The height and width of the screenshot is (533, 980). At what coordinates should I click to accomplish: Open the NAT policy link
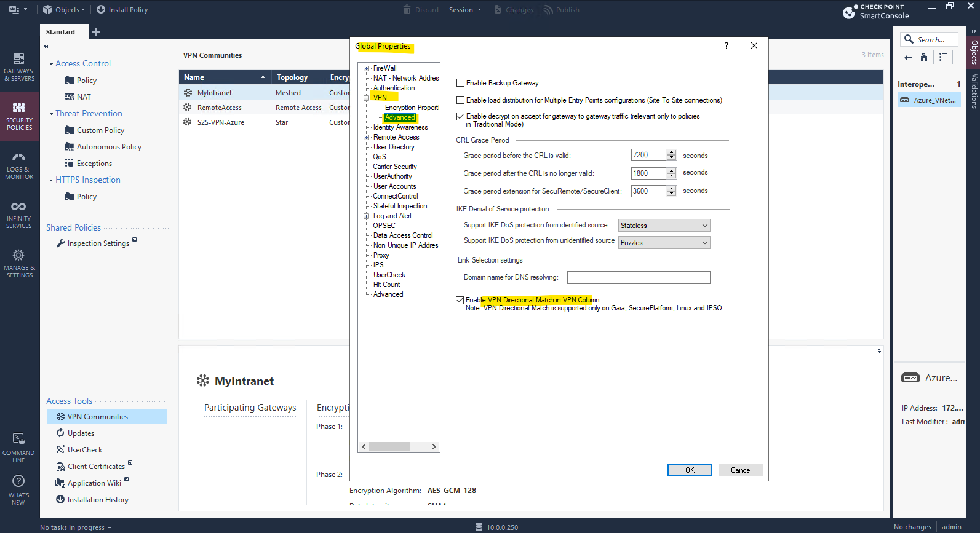[x=84, y=97]
